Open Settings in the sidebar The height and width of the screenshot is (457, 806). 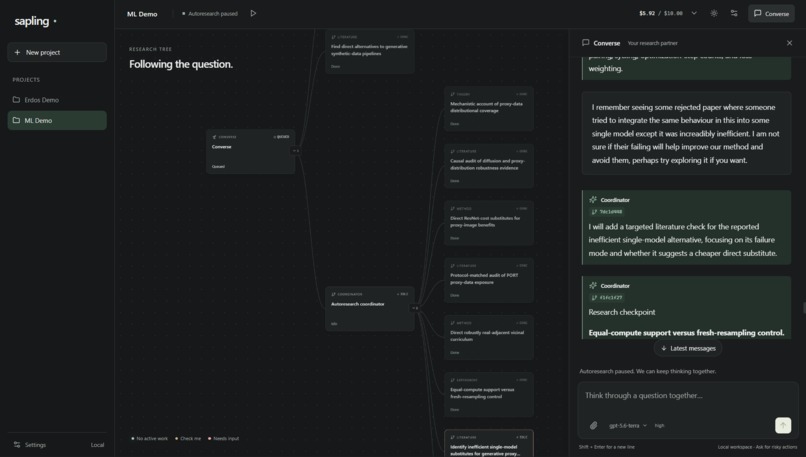click(30, 445)
